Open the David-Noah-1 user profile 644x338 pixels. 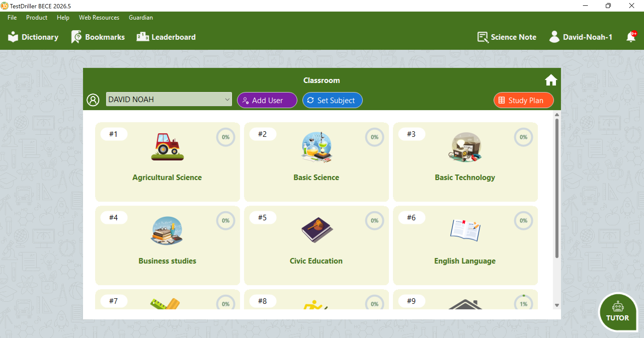tap(581, 37)
